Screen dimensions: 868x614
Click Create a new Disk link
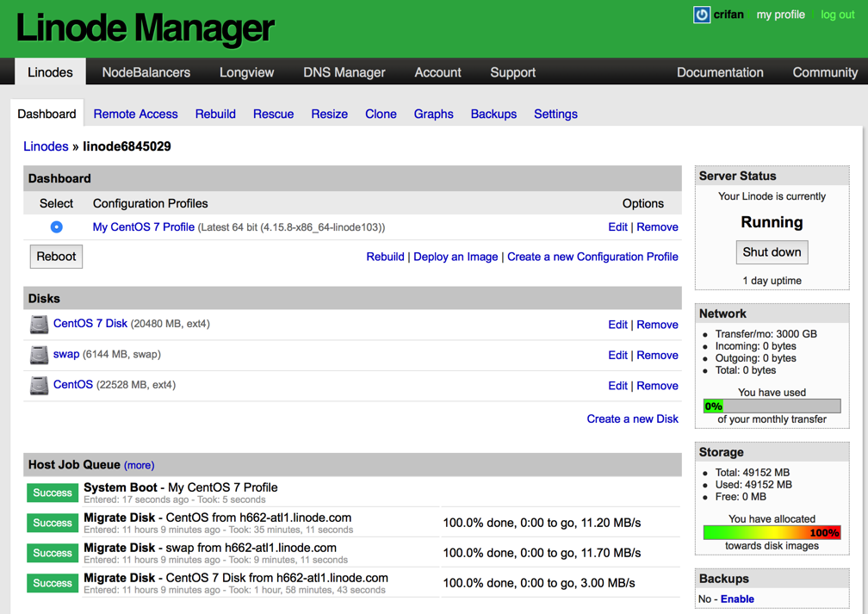click(x=633, y=419)
